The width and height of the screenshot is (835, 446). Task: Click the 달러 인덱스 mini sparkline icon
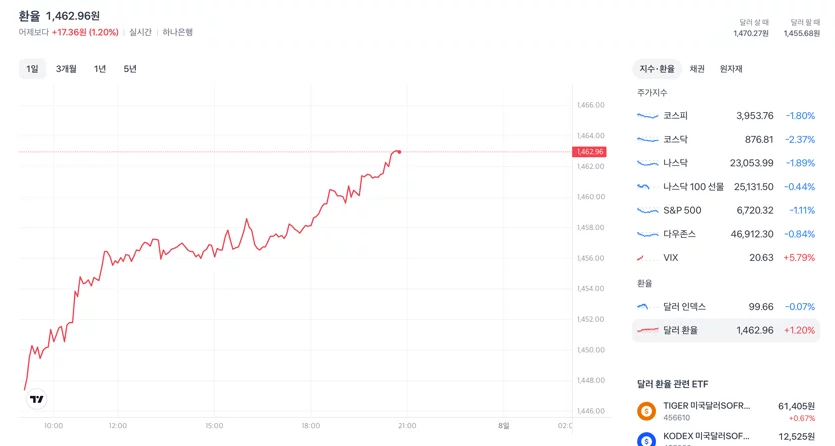coord(648,307)
